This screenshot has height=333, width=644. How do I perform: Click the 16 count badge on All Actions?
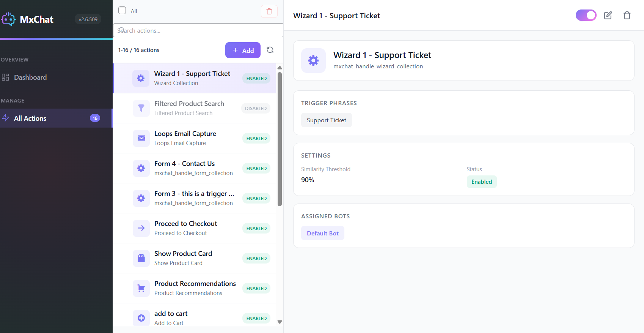95,118
